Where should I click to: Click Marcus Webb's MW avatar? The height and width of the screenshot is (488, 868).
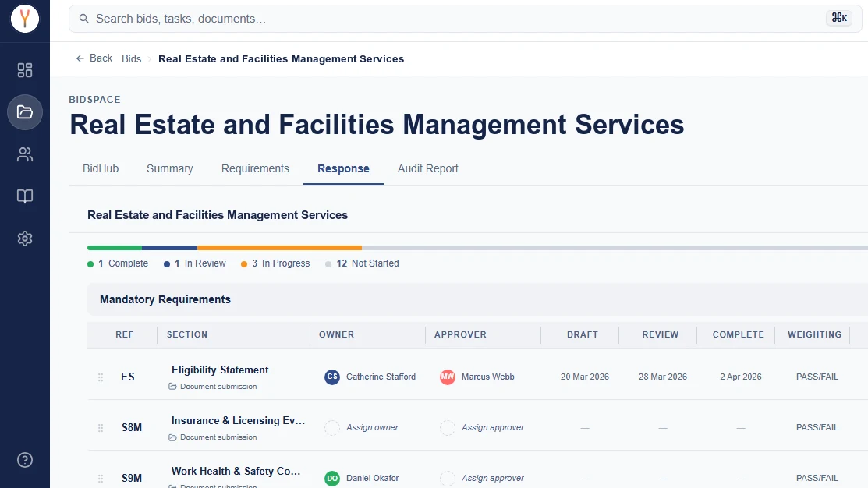coord(448,377)
